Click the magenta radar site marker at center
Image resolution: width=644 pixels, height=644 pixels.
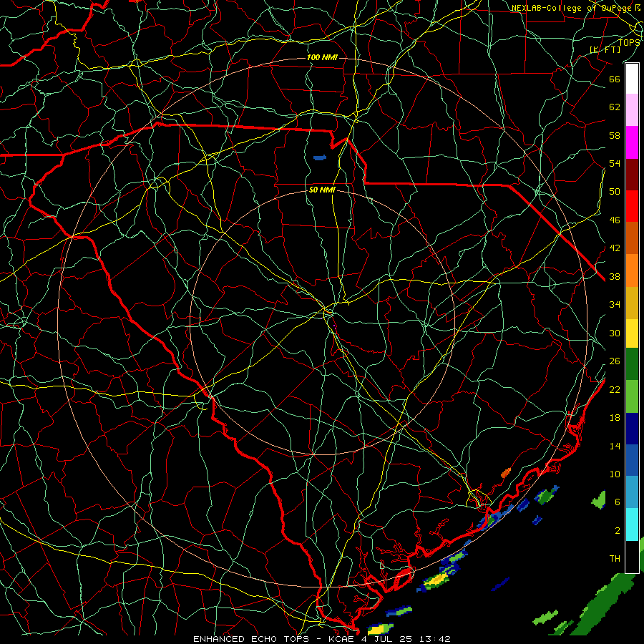[x=335, y=326]
